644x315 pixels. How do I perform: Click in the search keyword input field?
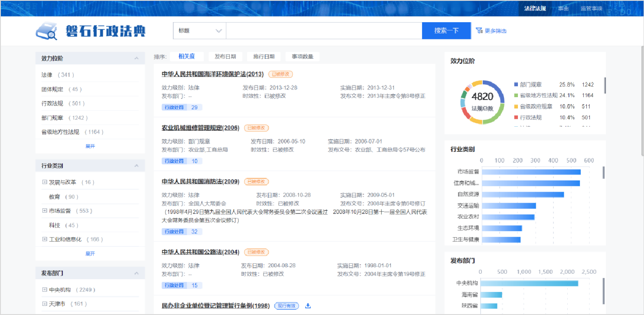click(324, 31)
